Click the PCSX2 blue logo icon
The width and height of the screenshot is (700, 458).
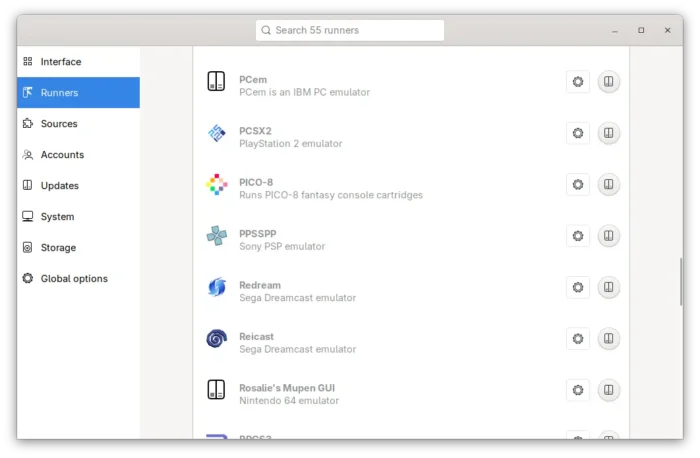click(x=217, y=133)
